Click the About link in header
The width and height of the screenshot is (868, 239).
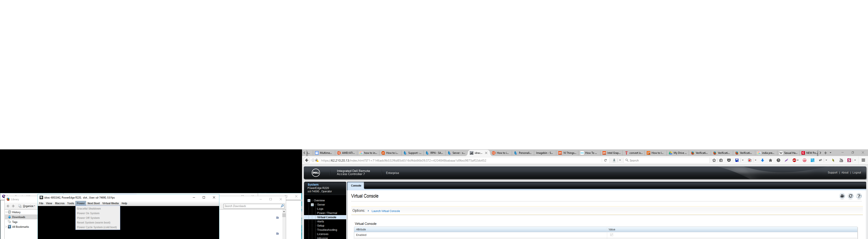(845, 173)
